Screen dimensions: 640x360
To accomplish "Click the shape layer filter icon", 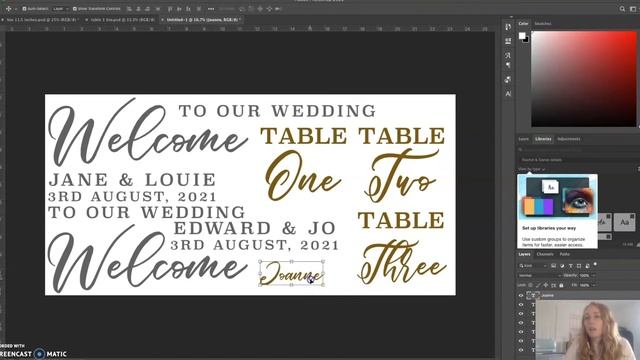I will [579, 266].
